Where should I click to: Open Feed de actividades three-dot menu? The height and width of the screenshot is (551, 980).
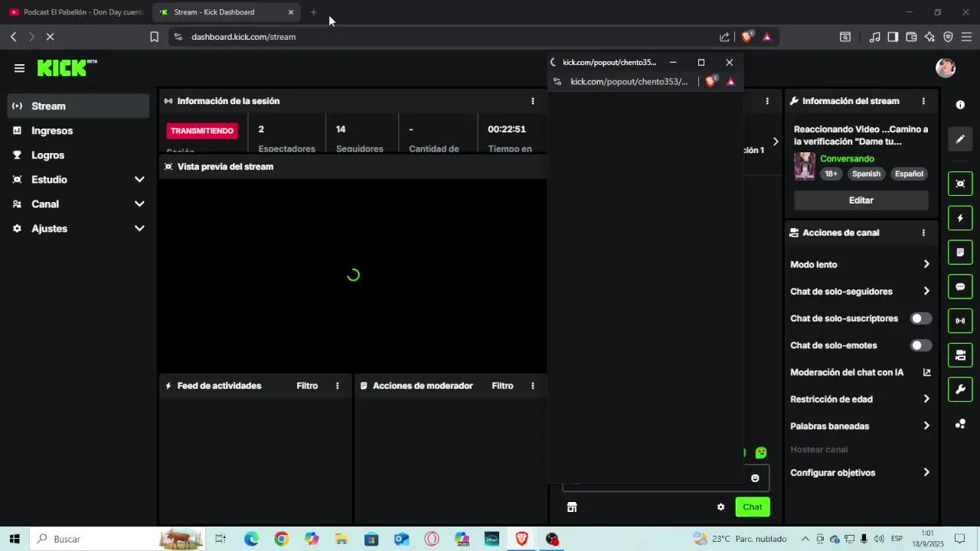pos(337,386)
